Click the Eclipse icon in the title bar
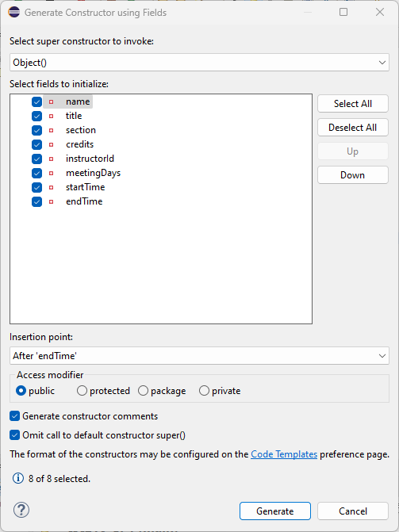Screen dimensions: 399x532 click(x=14, y=12)
